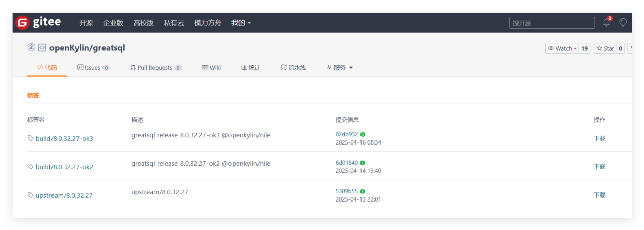The height and width of the screenshot is (230, 644).
Task: Open the 私有云 menu item
Action: [174, 23]
